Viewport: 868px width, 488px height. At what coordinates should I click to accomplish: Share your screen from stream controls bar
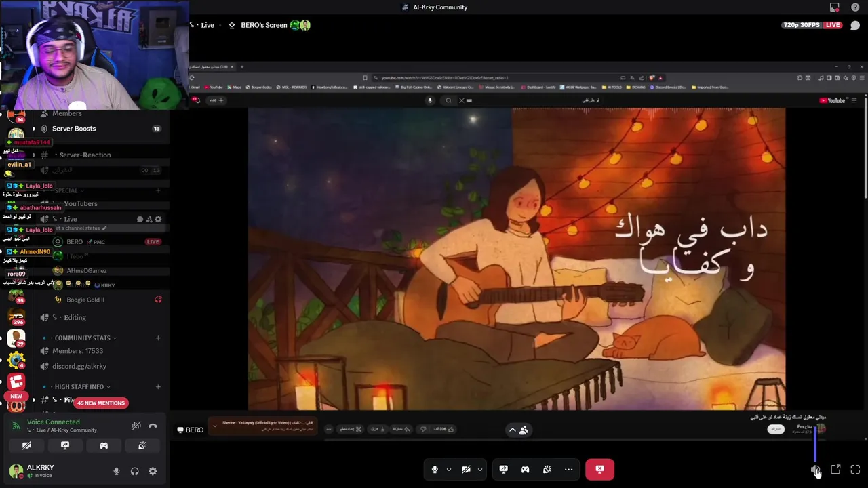(504, 469)
